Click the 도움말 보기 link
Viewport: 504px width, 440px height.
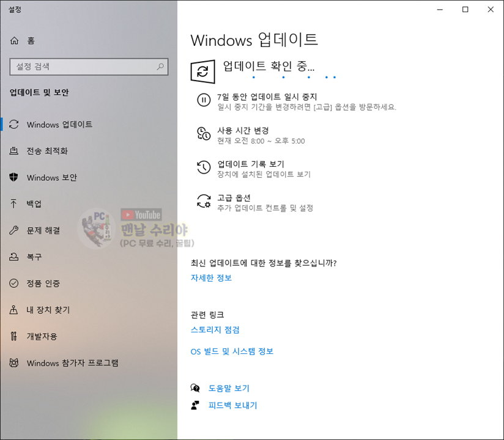pos(229,388)
